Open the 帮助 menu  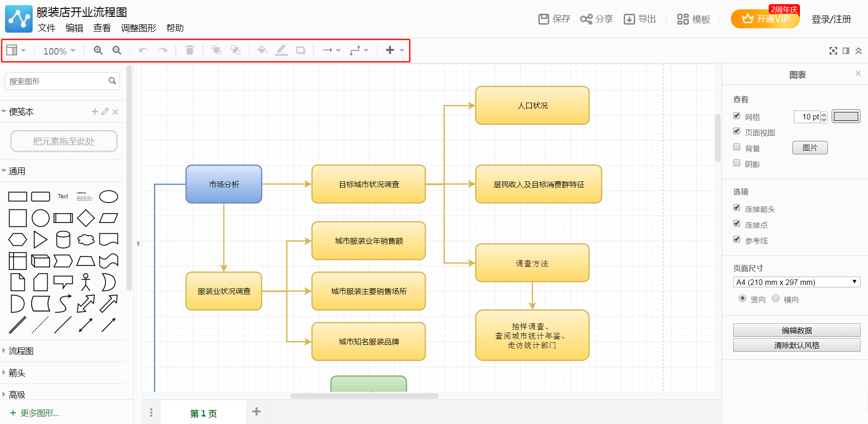point(175,28)
